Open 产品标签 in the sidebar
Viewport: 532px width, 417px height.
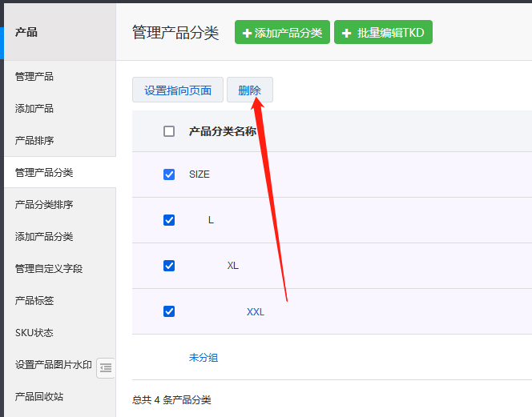pos(34,301)
